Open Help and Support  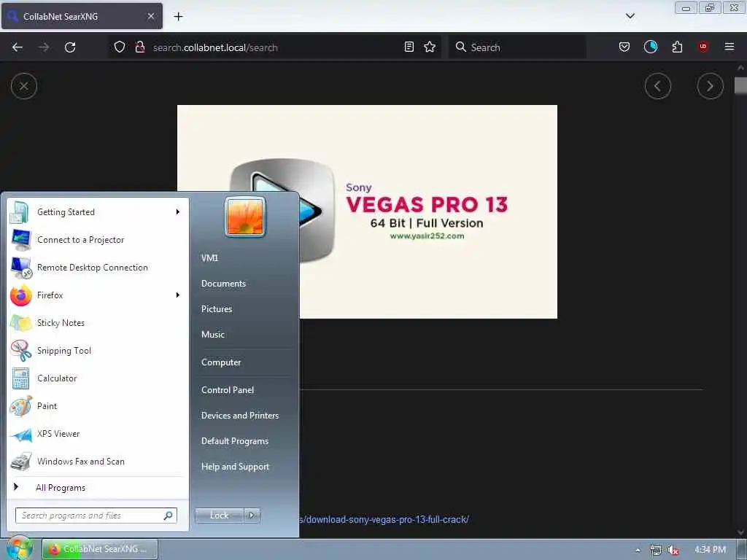236,467
